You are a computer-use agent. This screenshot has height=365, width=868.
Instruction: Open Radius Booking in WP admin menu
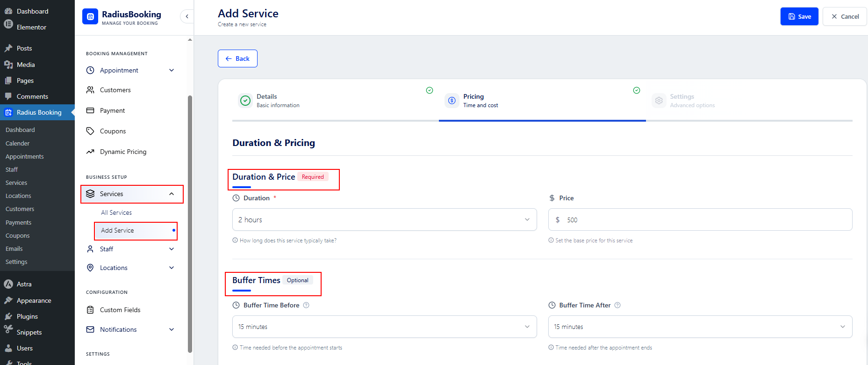pos(37,112)
